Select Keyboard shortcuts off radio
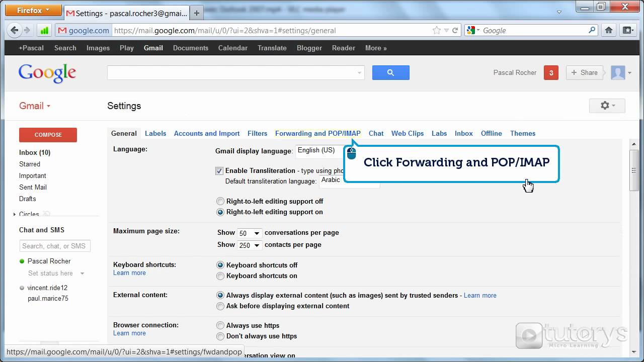 (x=220, y=265)
